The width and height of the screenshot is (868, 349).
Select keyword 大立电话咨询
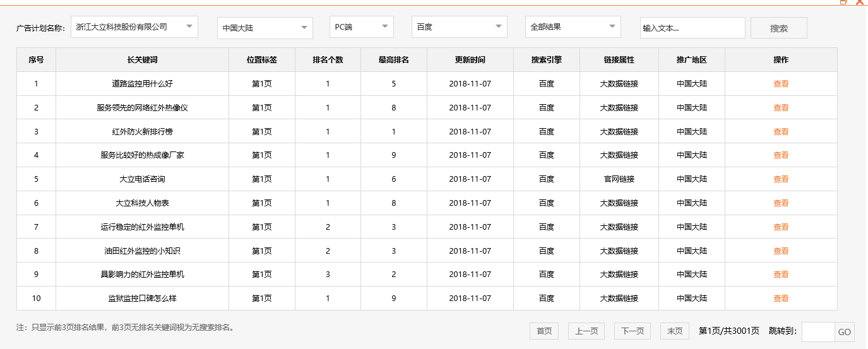click(x=142, y=179)
